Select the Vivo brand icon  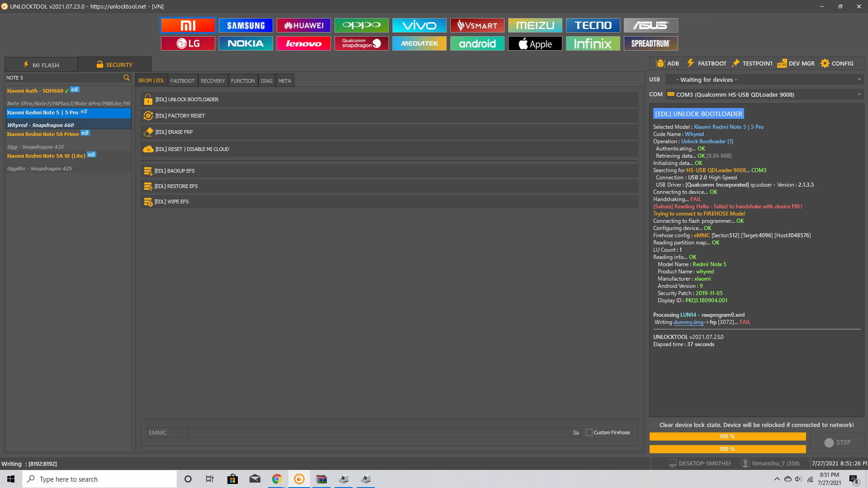[x=420, y=25]
